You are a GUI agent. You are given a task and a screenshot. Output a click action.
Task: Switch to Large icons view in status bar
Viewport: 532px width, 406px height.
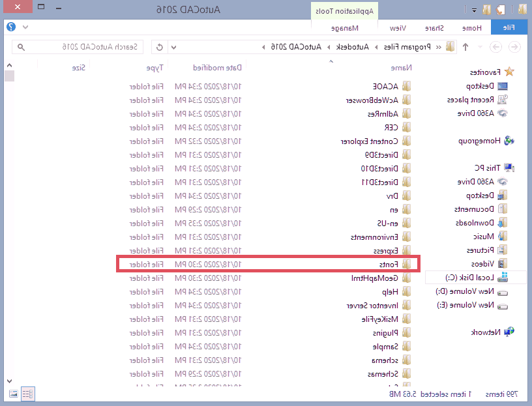(13, 394)
